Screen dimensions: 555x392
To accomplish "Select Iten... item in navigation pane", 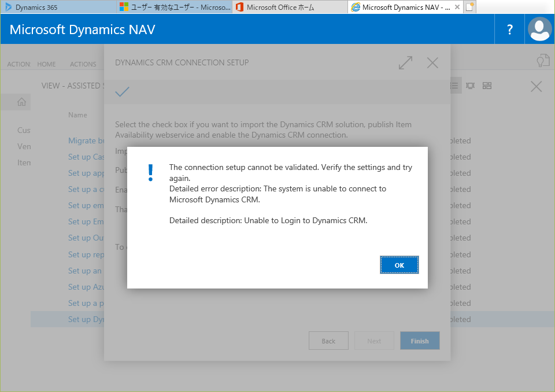I will click(24, 162).
